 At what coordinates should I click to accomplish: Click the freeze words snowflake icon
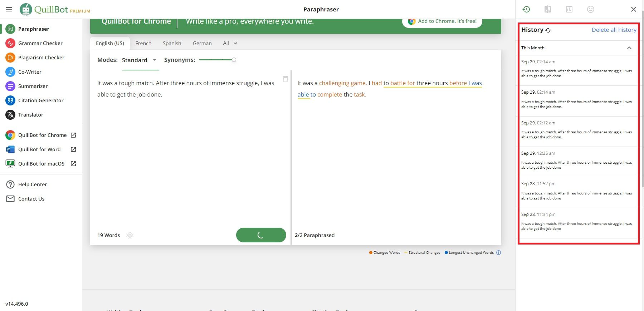coord(130,235)
